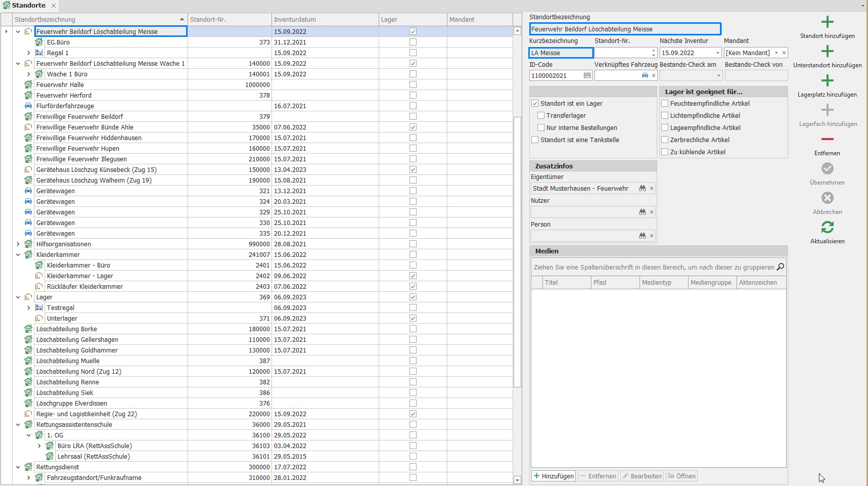Enable the Transferlager checkbox
This screenshot has width=868, height=486.
click(x=541, y=116)
